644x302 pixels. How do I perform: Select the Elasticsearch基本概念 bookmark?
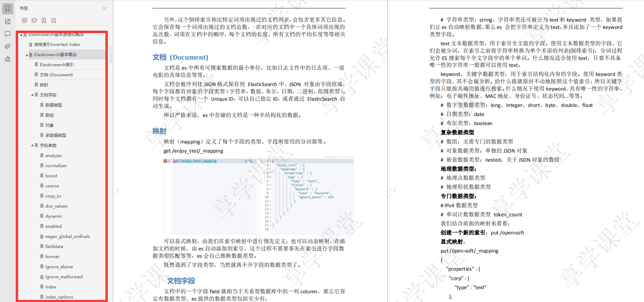tap(55, 55)
